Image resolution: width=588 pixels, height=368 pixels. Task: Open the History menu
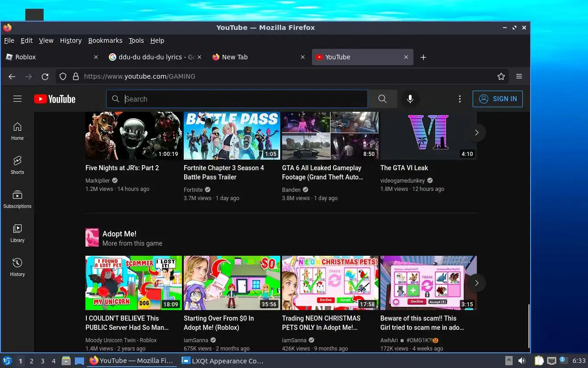[x=71, y=40]
